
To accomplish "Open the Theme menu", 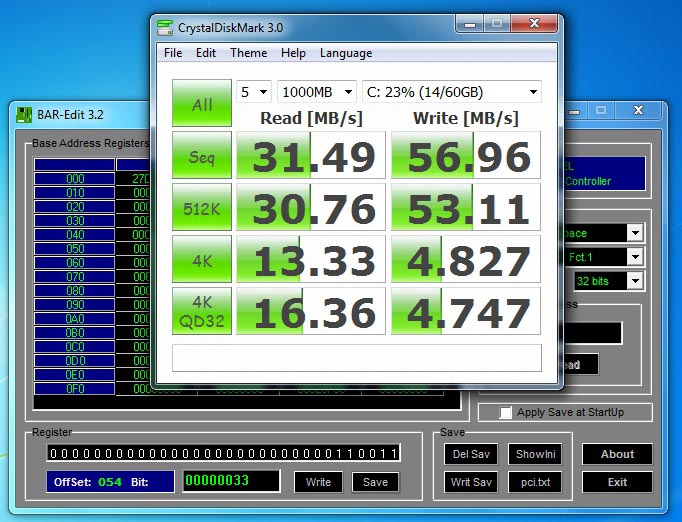I will [x=248, y=53].
